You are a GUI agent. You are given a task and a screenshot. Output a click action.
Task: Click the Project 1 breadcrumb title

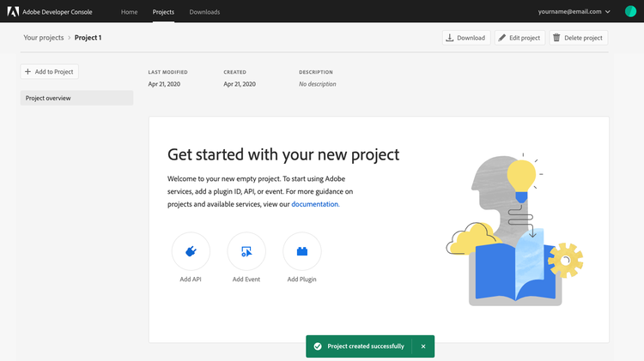[x=88, y=38]
